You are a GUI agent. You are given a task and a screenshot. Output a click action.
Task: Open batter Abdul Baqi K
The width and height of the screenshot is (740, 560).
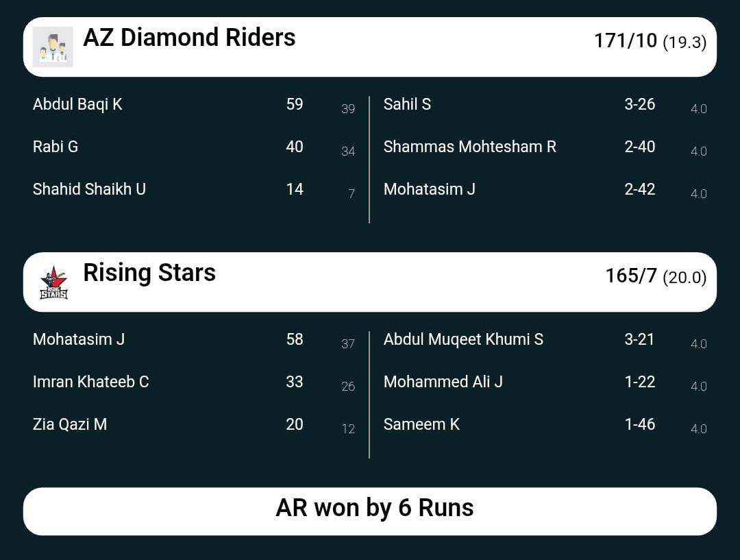(x=77, y=104)
